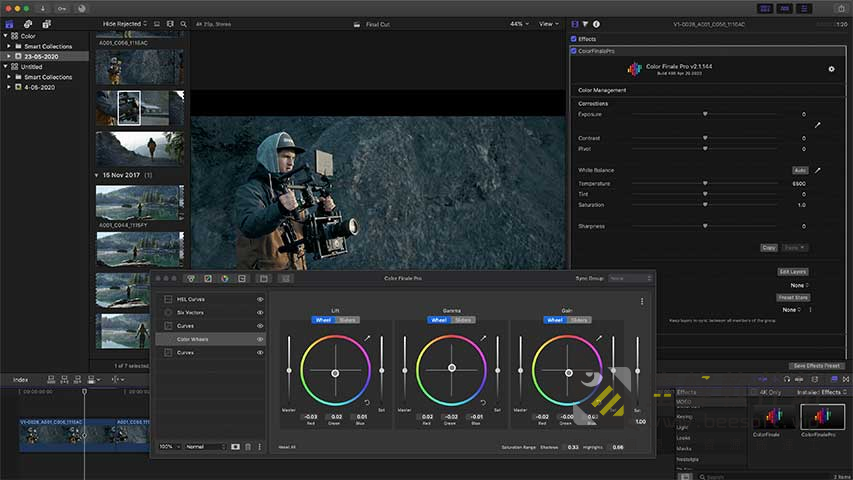853x480 pixels.
Task: Open the Color Management section
Action: 602,90
